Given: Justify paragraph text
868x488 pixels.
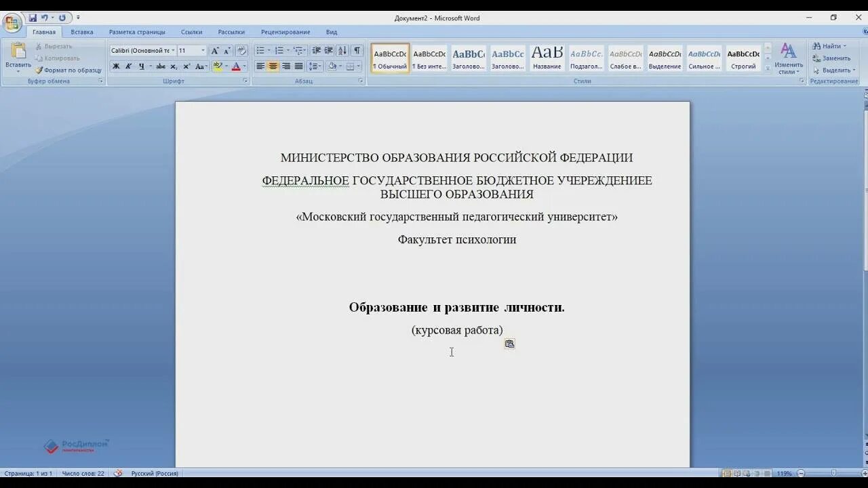Looking at the screenshot, I should (298, 66).
